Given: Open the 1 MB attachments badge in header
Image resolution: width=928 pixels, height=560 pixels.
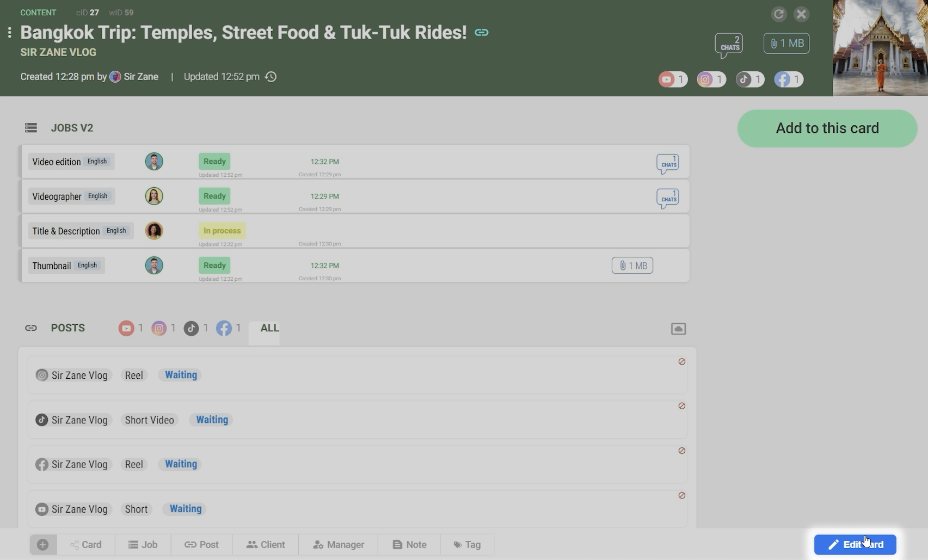Looking at the screenshot, I should [786, 44].
